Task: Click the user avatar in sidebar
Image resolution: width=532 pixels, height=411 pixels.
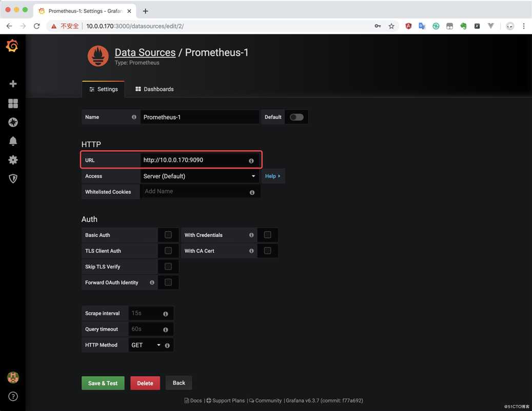Action: [x=13, y=377]
